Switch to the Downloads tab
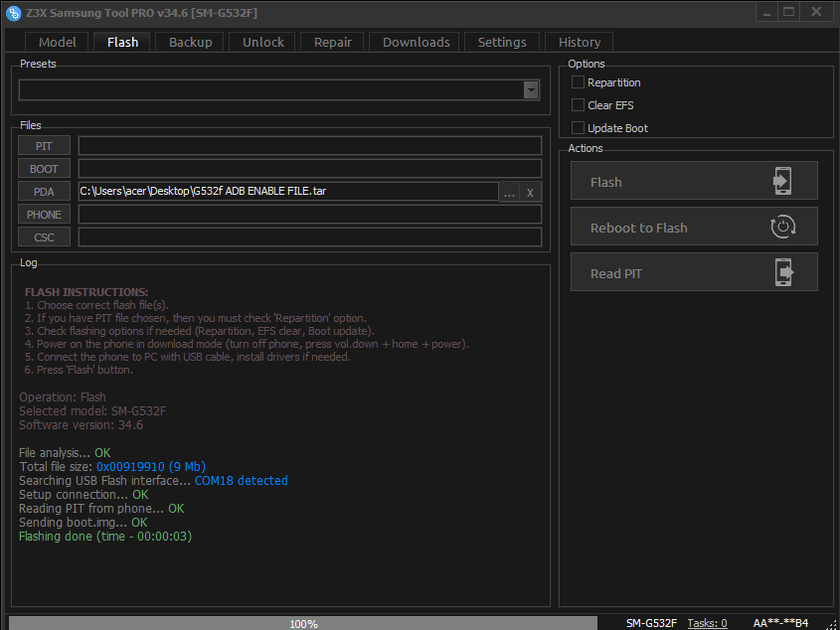 416,42
